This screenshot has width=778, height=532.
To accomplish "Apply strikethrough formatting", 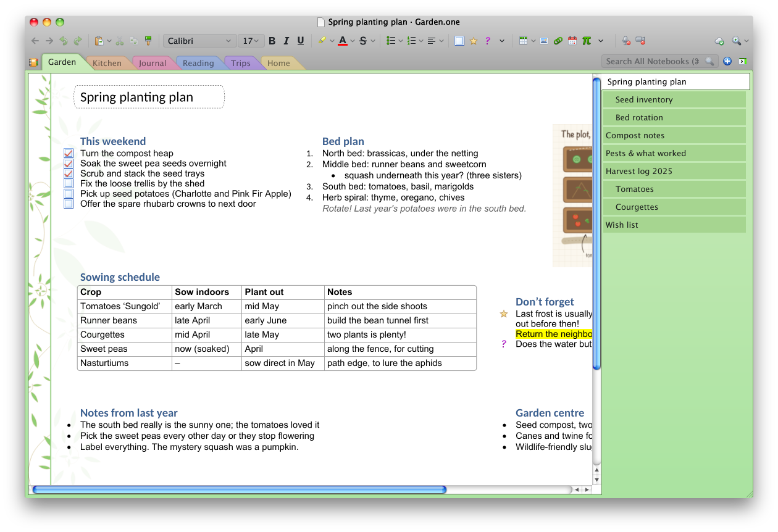I will (363, 41).
